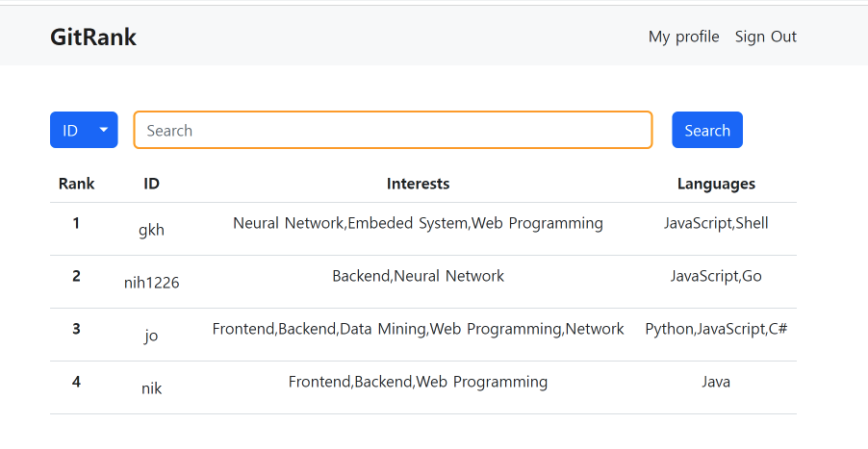Open the My profile link
Viewport: 868px width, 449px height.
[683, 37]
